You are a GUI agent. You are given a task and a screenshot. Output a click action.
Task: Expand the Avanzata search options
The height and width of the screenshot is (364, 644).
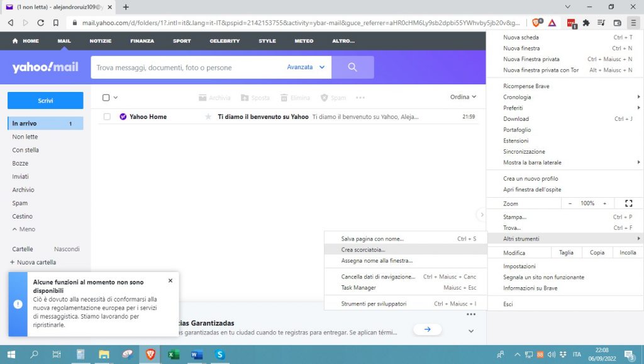coord(306,67)
